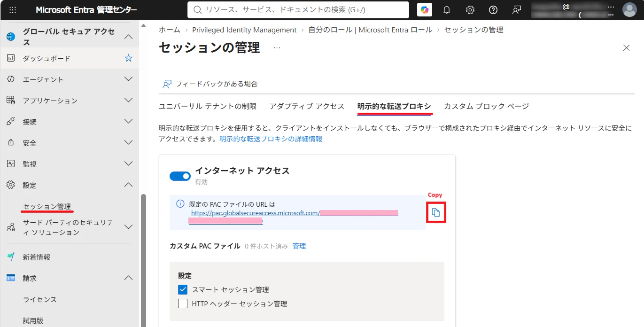
Task: Open the user account avatar
Action: (629, 10)
